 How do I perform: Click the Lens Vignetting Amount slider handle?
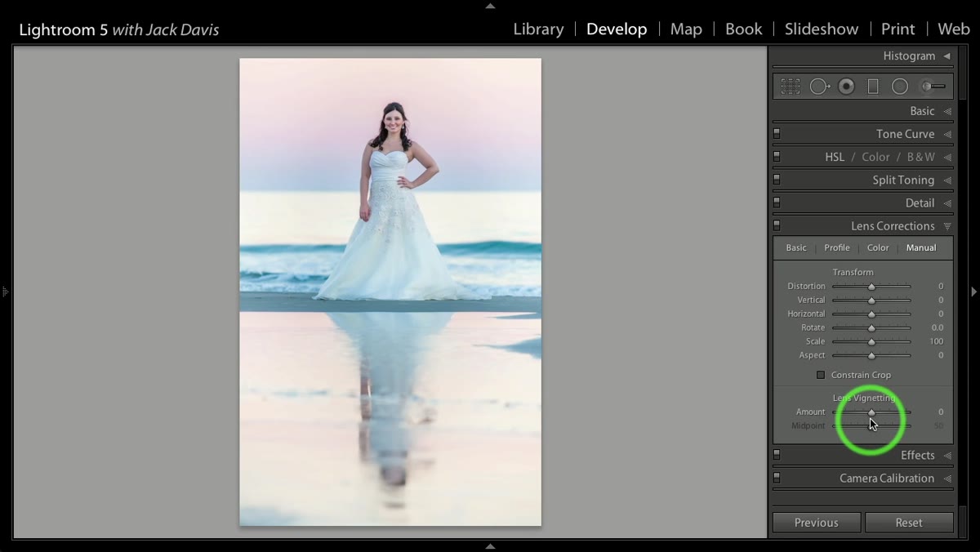[x=871, y=412]
